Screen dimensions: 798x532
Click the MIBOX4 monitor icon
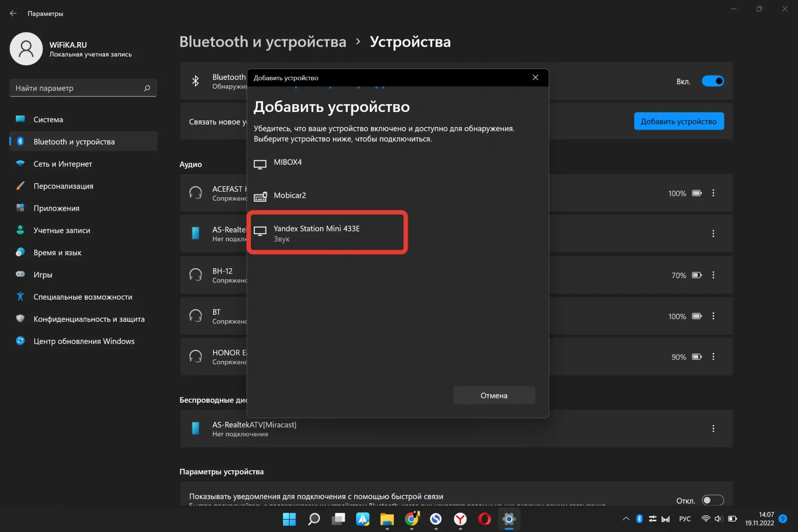260,164
